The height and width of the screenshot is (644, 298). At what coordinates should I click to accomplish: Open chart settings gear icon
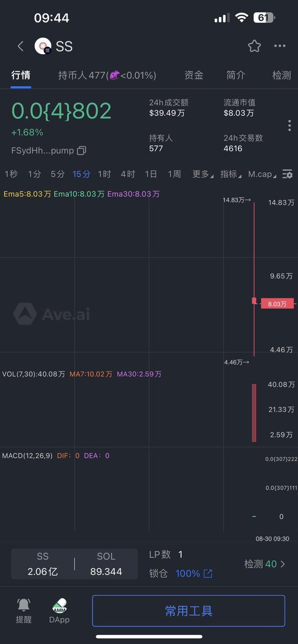pyautogui.click(x=288, y=174)
